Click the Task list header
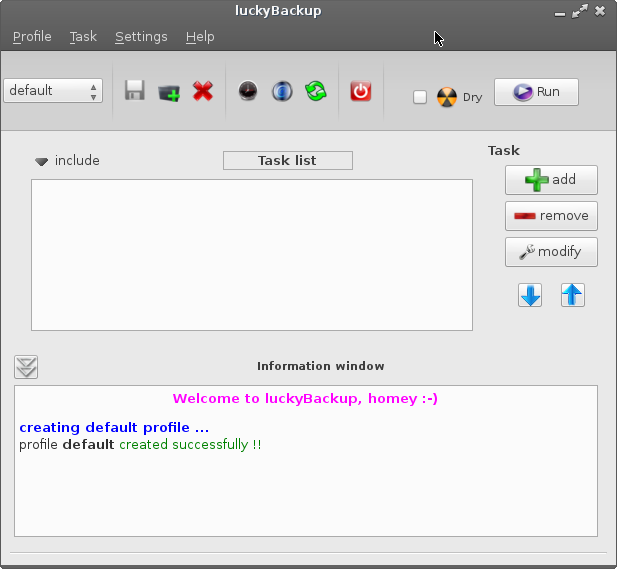 (288, 161)
